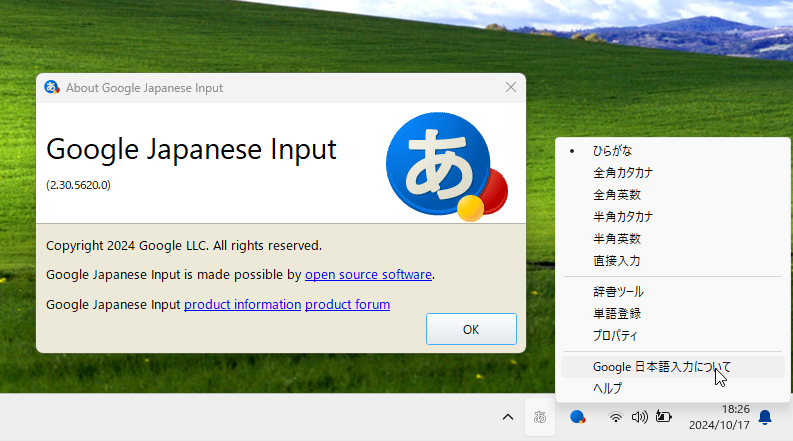Choose Google 日本語入力について menu entry
This screenshot has height=441, width=793.
point(673,367)
